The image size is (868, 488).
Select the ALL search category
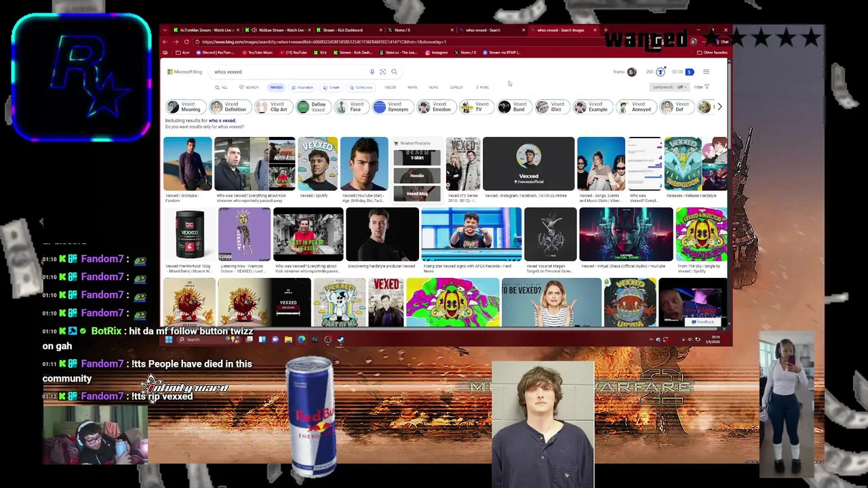click(x=221, y=87)
